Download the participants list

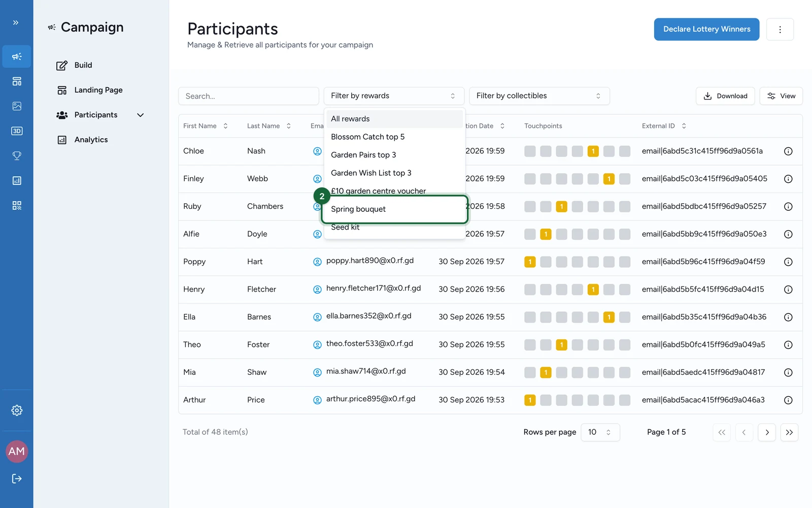[x=725, y=96]
